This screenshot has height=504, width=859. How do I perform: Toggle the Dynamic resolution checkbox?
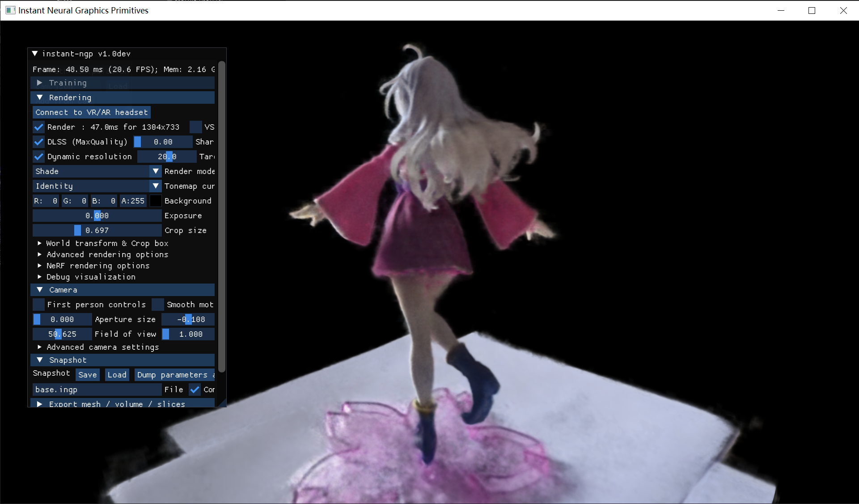click(x=39, y=157)
